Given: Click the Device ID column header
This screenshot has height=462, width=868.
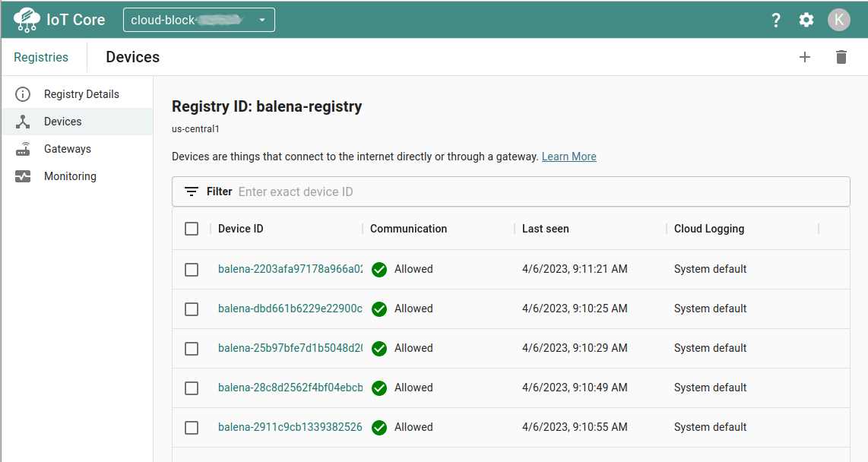Looking at the screenshot, I should tap(240, 229).
